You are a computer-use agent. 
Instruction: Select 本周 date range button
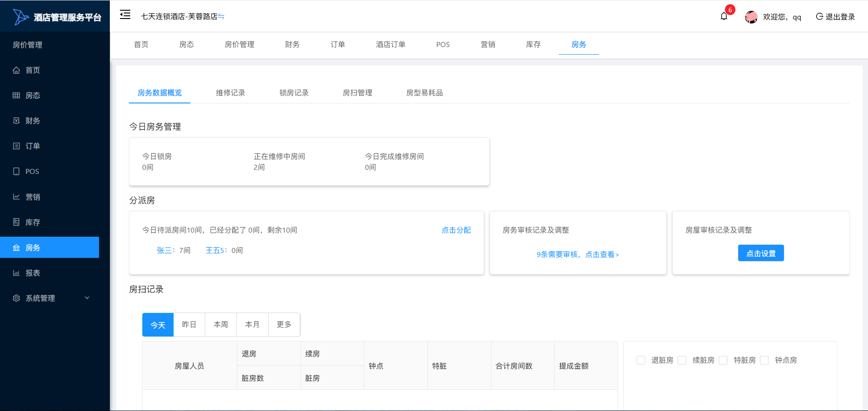221,325
